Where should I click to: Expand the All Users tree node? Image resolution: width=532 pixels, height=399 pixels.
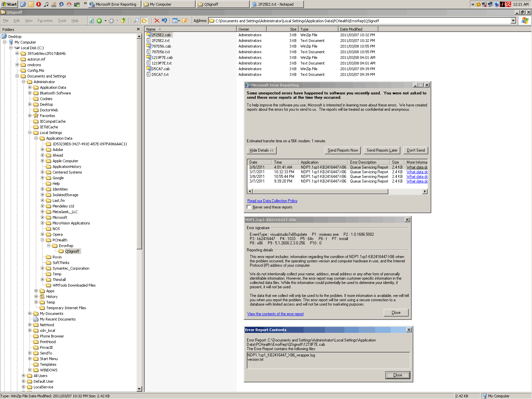(x=24, y=376)
